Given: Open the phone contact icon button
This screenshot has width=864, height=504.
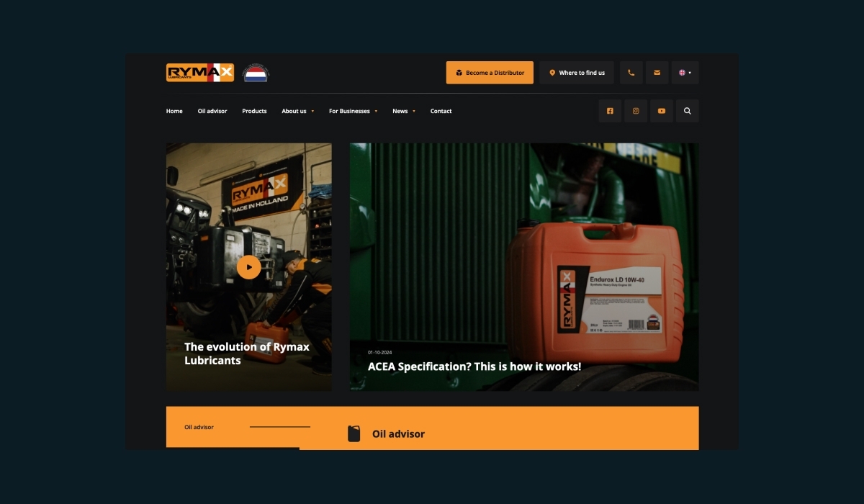Looking at the screenshot, I should point(631,73).
